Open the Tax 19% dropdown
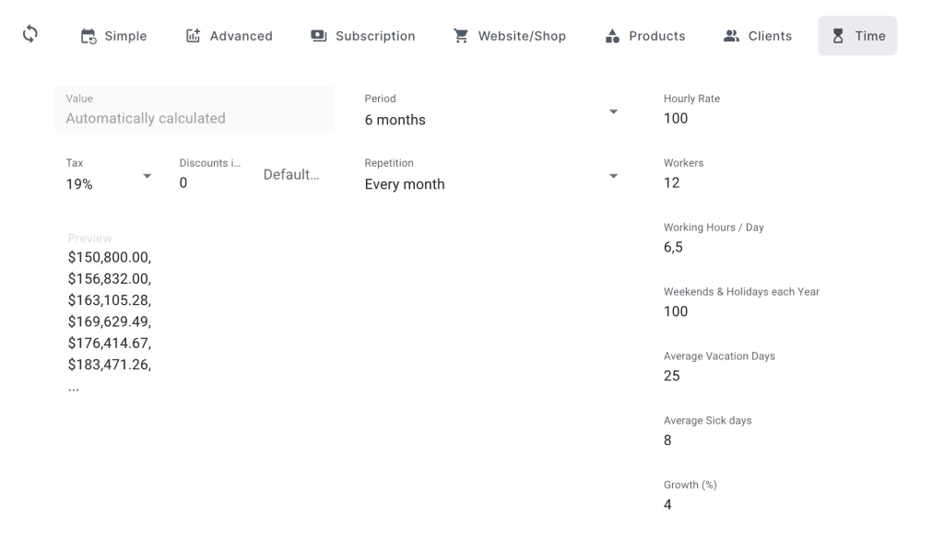944x560 pixels. point(110,174)
